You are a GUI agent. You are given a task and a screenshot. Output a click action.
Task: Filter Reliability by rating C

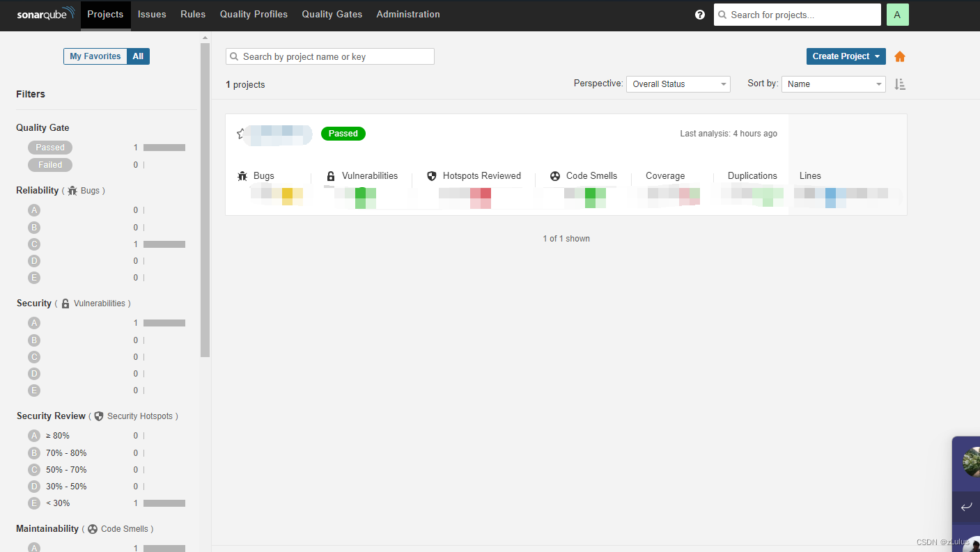pyautogui.click(x=34, y=244)
